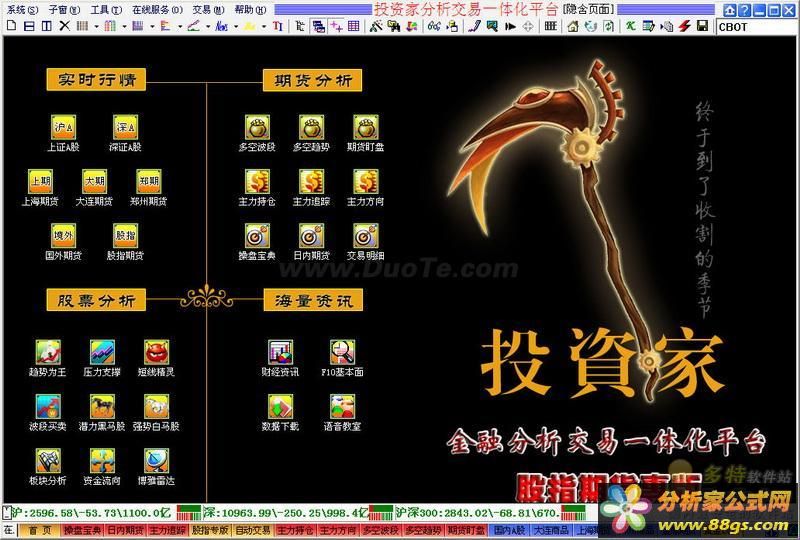
Task: Open the 上证A股 quote icon
Action: coord(63,128)
